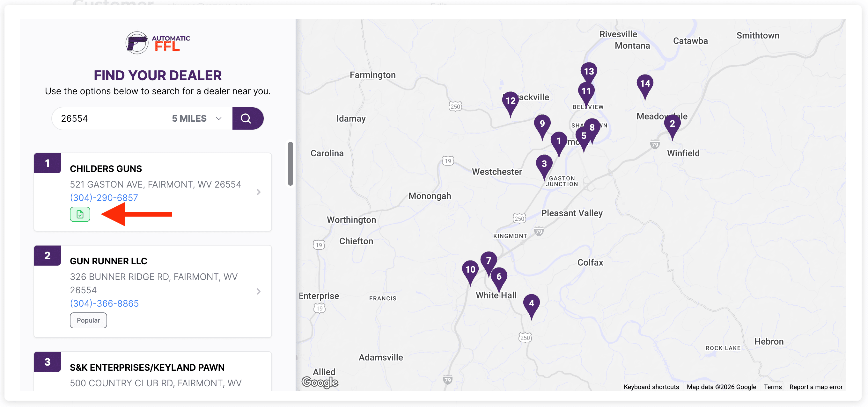The image size is (868, 407).
Task: Click the dealer list scrollbar
Action: (290, 164)
